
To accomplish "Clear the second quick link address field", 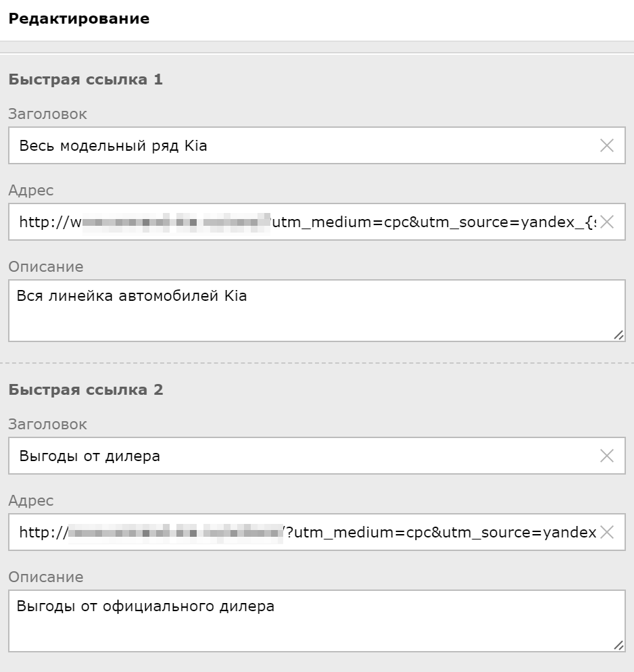I will pos(606,532).
